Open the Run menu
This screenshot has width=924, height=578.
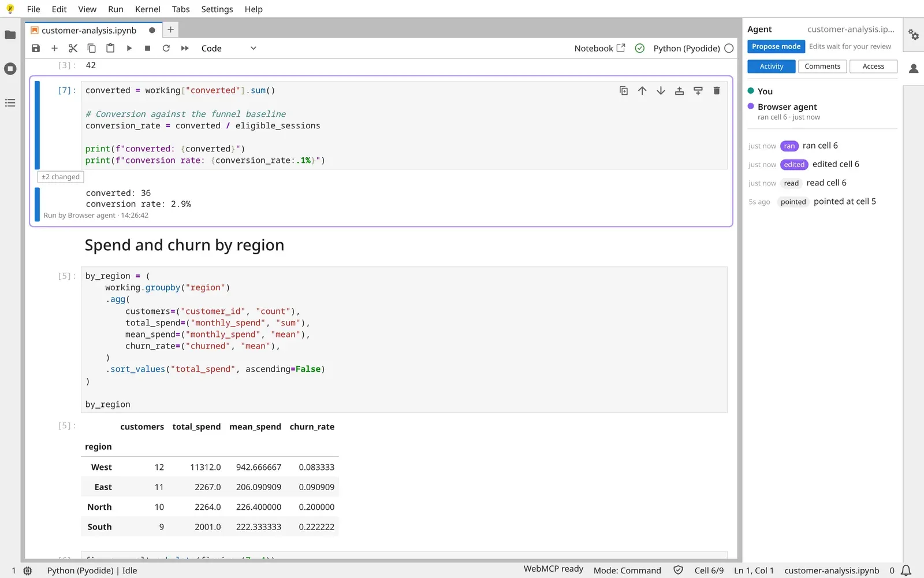point(115,9)
